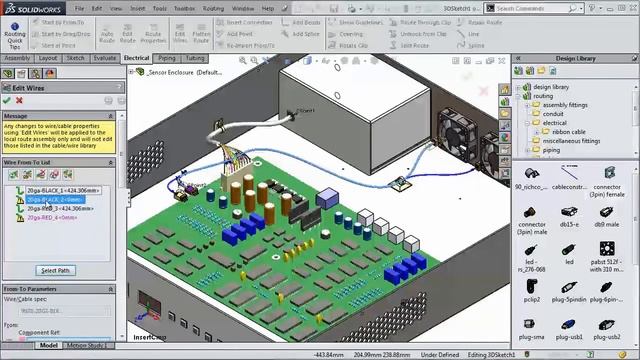Screen dimensions: 640x360
Task: Open the ribbon cable folder
Action: click(x=569, y=132)
